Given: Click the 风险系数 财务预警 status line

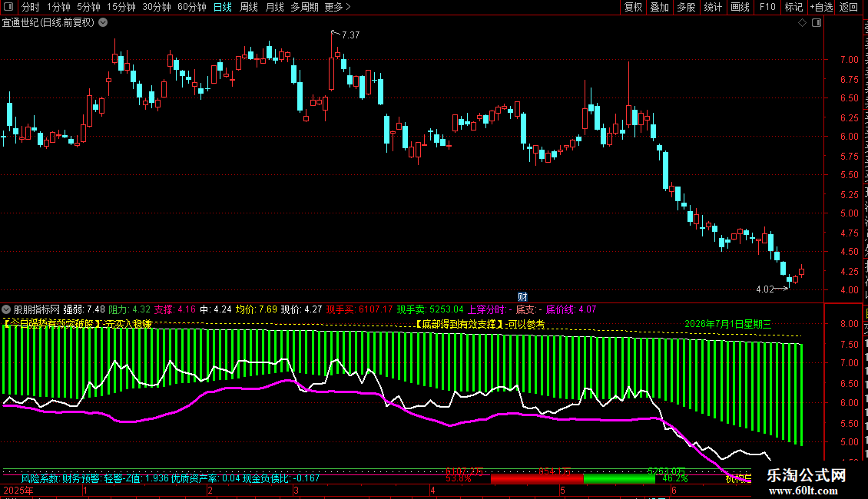Looking at the screenshot, I should tap(171, 478).
